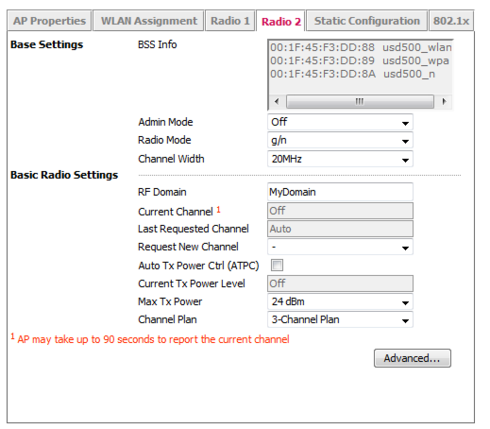
Task: Select BSS entry 00:1F:45:F3:DD:88 usd500_wlan
Action: pos(361,47)
